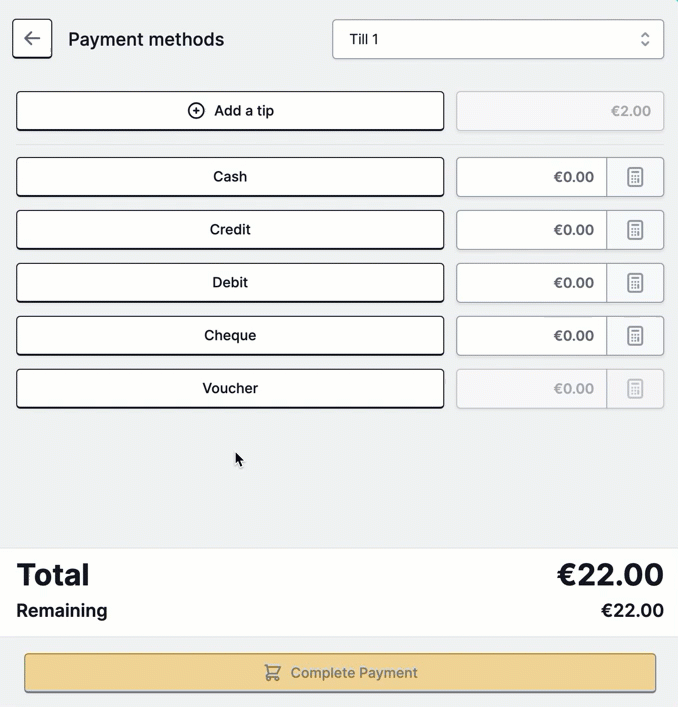Click the back arrow icon
This screenshot has width=678, height=707.
click(x=32, y=38)
